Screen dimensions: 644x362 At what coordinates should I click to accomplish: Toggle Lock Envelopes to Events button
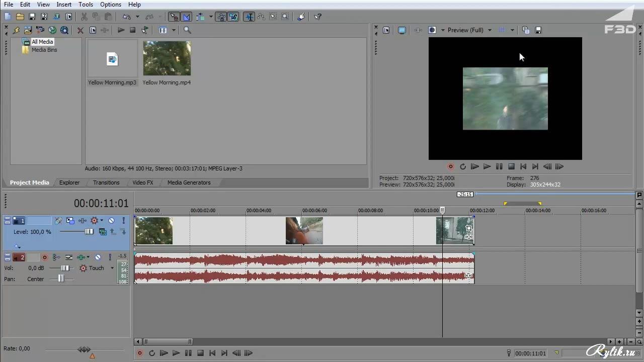(x=221, y=17)
